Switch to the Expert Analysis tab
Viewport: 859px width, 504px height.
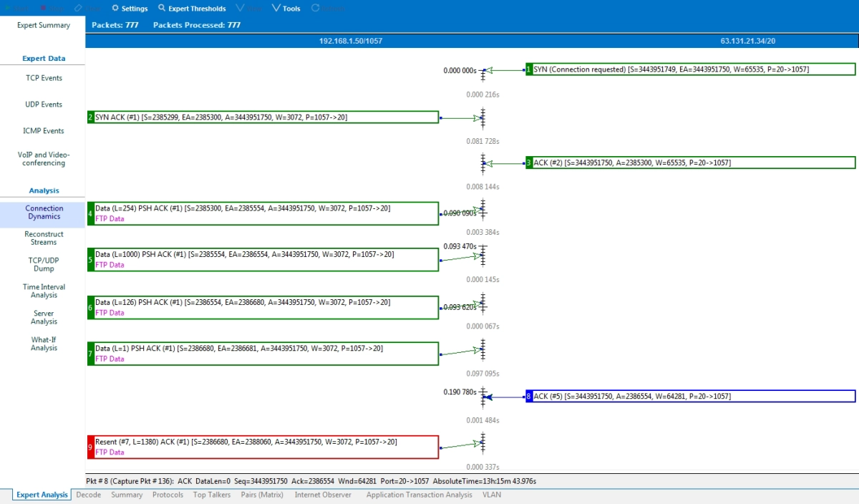click(x=42, y=495)
